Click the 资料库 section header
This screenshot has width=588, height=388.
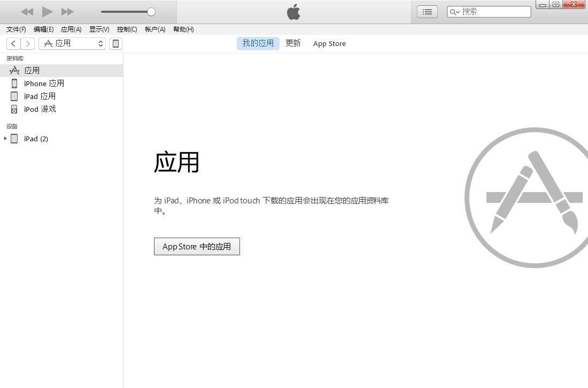coord(15,58)
